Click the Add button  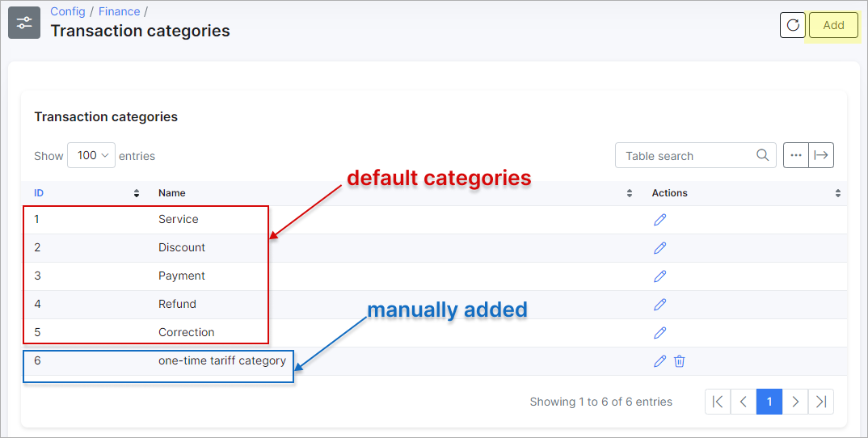[834, 25]
